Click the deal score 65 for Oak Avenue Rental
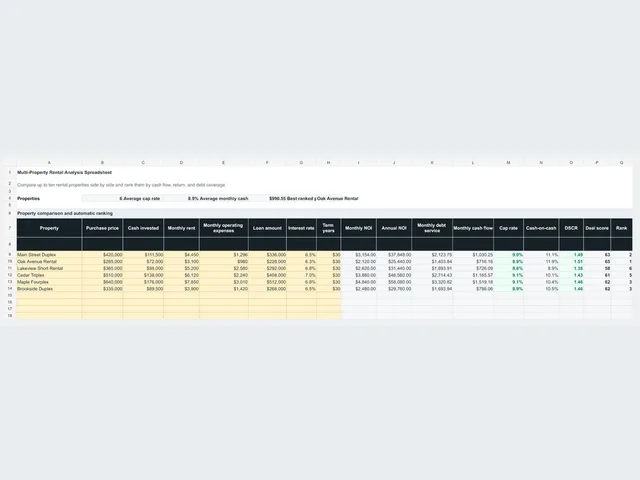 (x=597, y=262)
